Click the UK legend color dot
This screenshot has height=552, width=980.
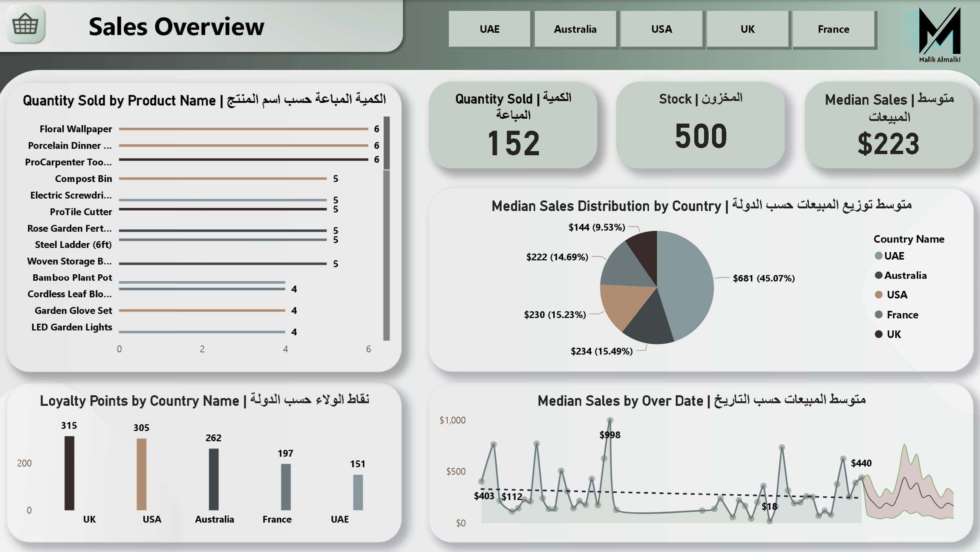tap(879, 334)
